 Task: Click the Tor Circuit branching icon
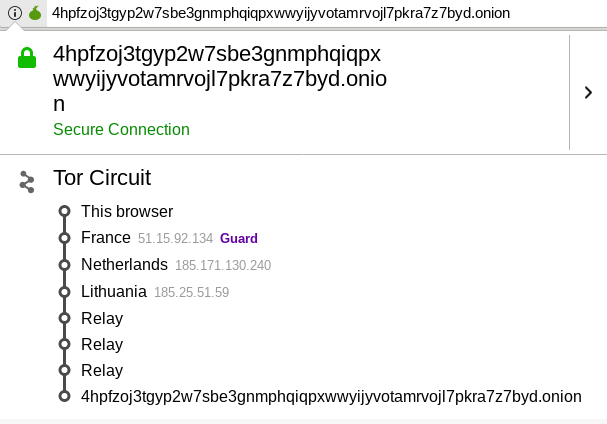coord(27,182)
